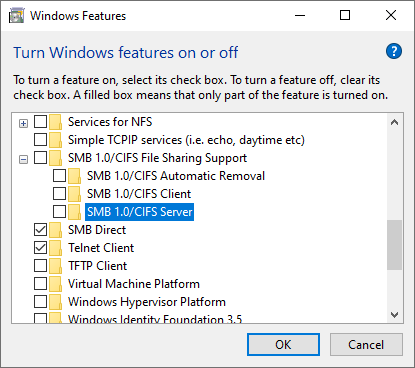
Task: Click the folder icon beside SMB 1.0/CIFS Client
Action: (x=74, y=194)
